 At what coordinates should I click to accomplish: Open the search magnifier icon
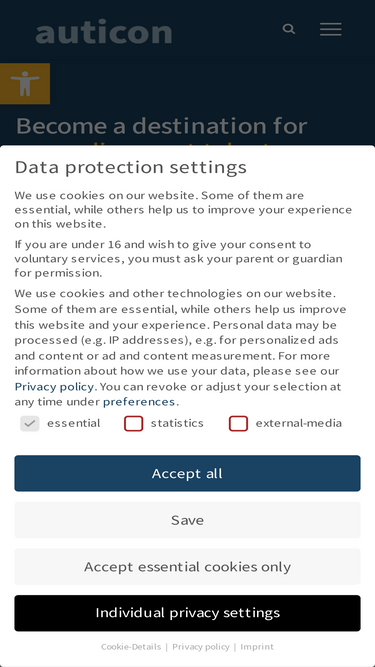click(x=289, y=29)
